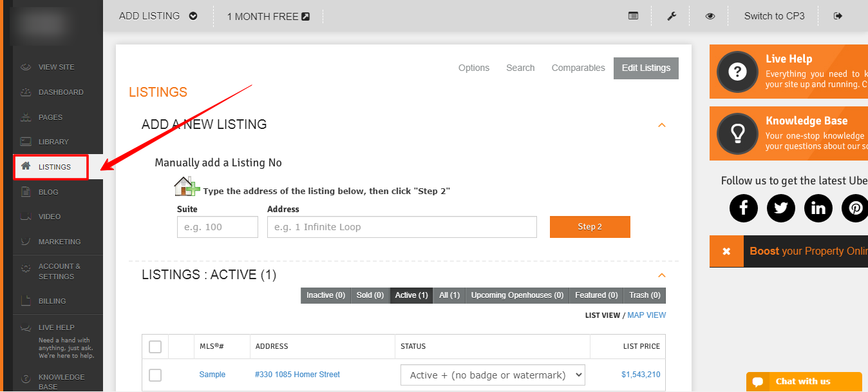Open the Facebook social icon
Screen dimensions: 868x392
744,208
